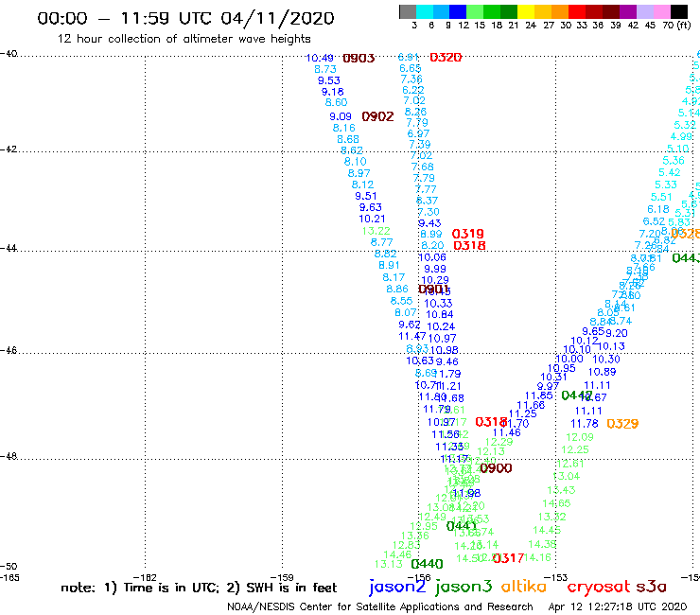700x615 pixels.
Task: Click the title '00:00 – 11:59 UTC 04/11/2020'
Action: (185, 18)
